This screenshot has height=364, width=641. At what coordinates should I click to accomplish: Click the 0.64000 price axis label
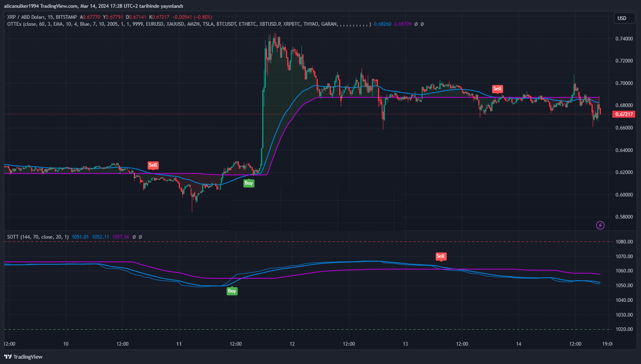pos(624,150)
